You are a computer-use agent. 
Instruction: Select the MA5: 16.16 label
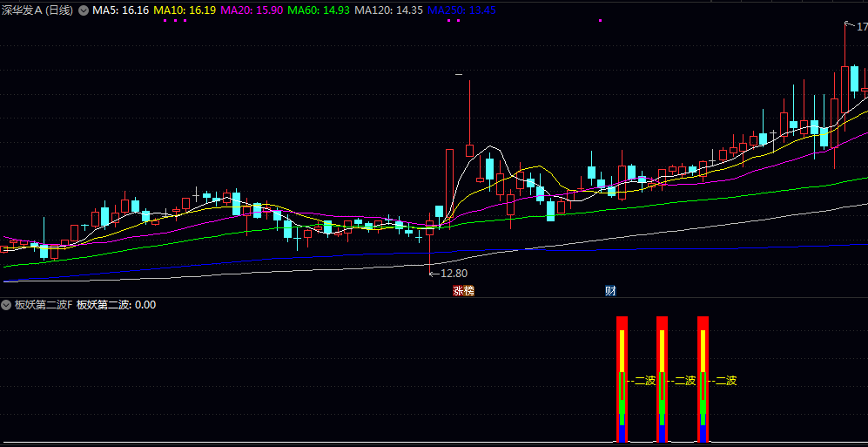(x=120, y=10)
